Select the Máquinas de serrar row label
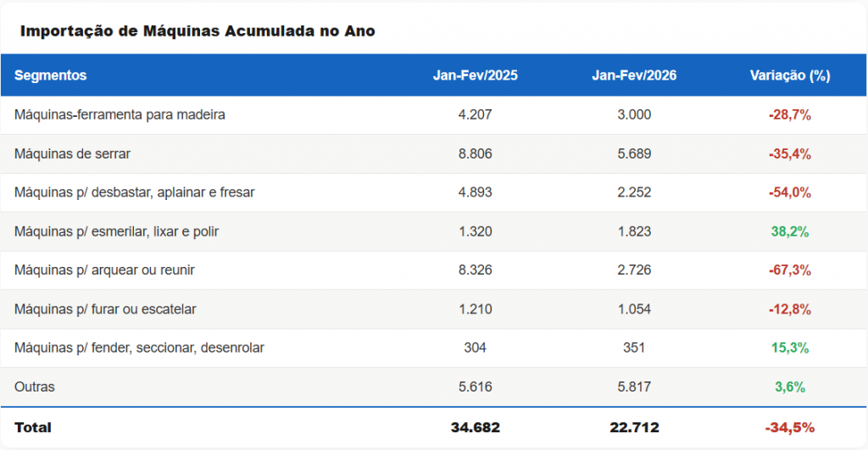 (x=72, y=153)
